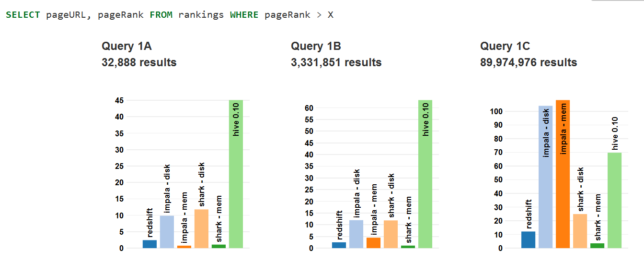This screenshot has height=262, width=644.
Task: Click the shark - mem bar in Query 1C
Action: (x=597, y=246)
